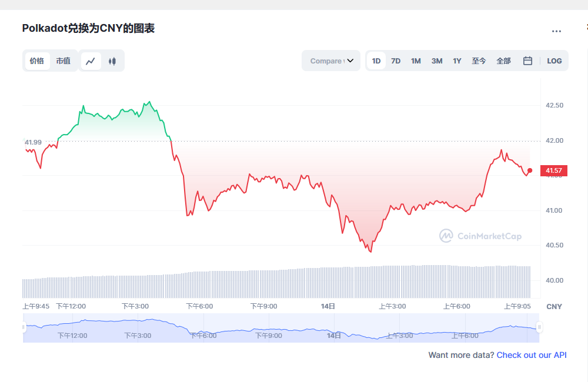Open the Compare dropdown
The image size is (588, 382).
[331, 61]
